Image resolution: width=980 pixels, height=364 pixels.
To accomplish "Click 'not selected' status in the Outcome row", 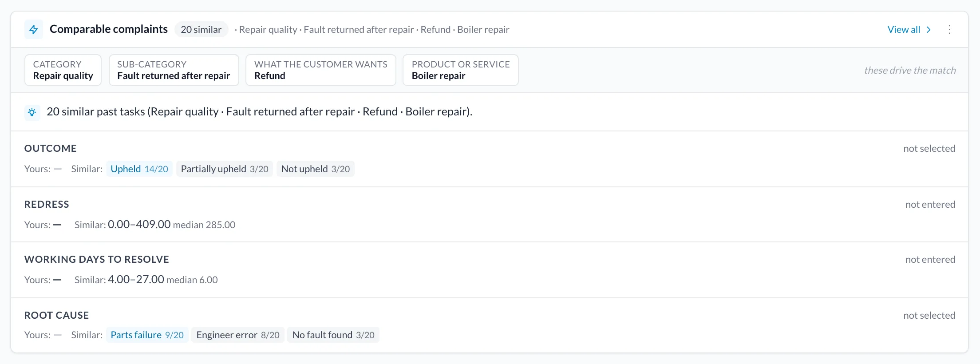I will pyautogui.click(x=929, y=148).
